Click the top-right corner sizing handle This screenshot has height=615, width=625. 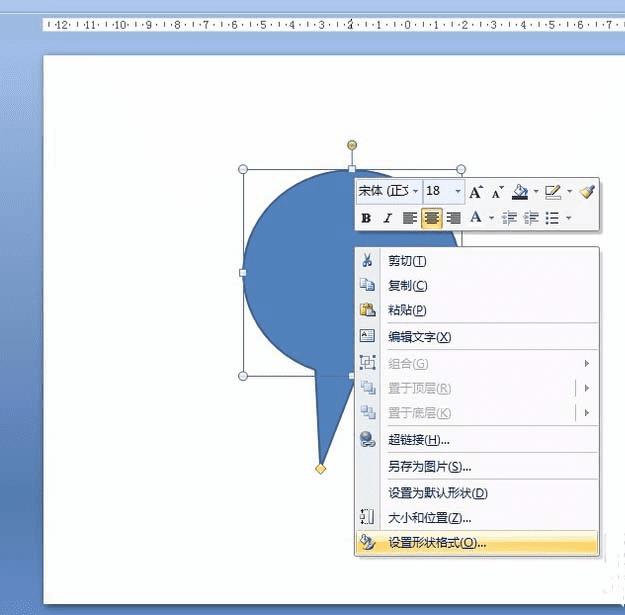(x=461, y=169)
